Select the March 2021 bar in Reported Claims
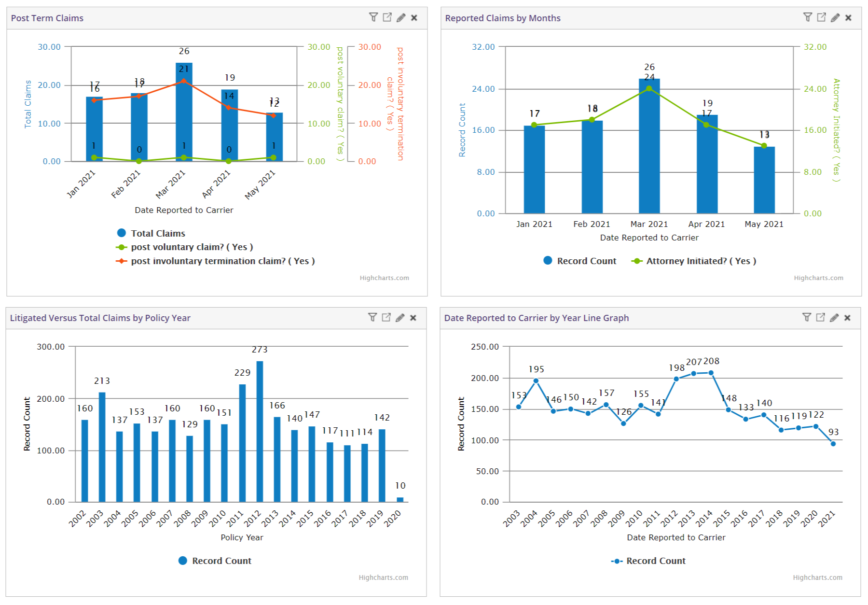The width and height of the screenshot is (868, 605). [648, 145]
